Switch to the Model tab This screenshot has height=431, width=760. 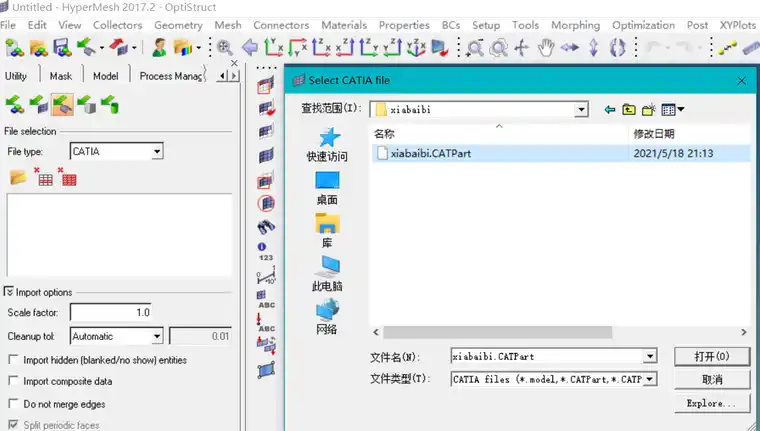point(105,76)
